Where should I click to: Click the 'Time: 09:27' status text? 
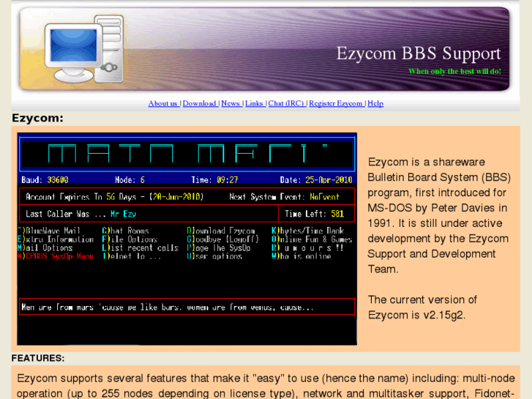214,179
